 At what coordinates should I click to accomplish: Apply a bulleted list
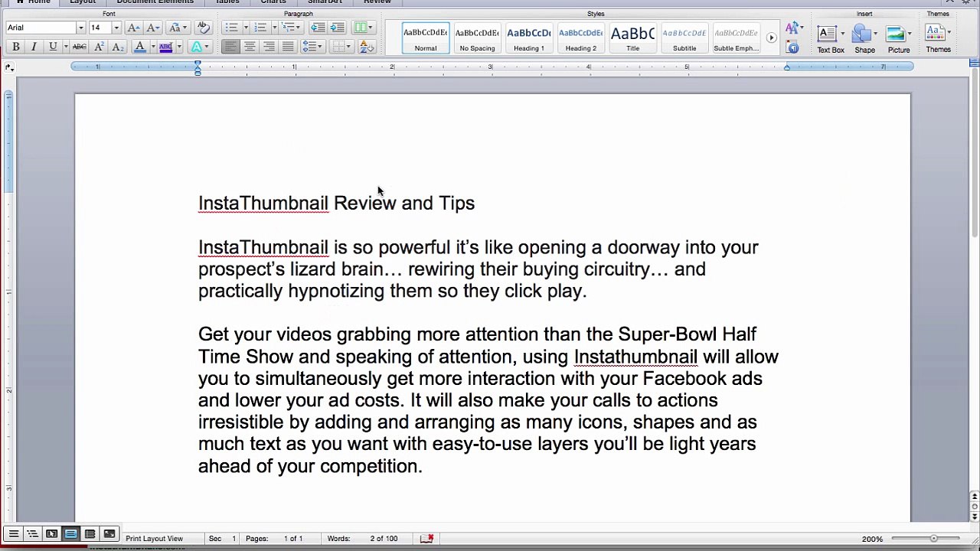pos(232,28)
